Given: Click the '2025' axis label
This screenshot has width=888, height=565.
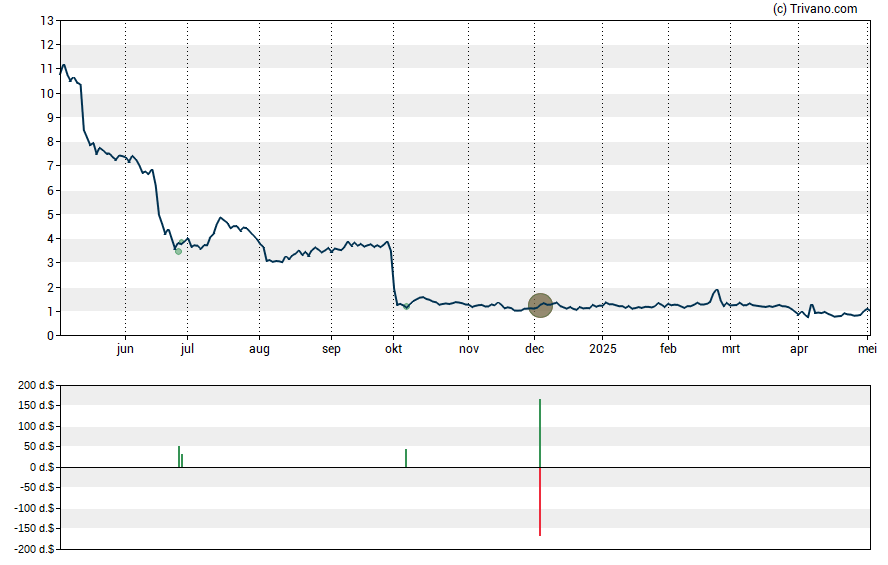Looking at the screenshot, I should pyautogui.click(x=603, y=349).
